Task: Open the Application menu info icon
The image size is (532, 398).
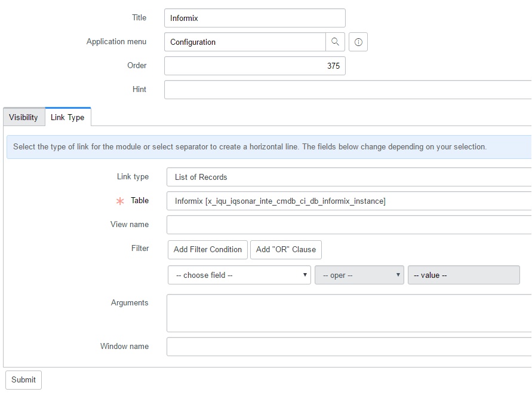Action: [358, 42]
